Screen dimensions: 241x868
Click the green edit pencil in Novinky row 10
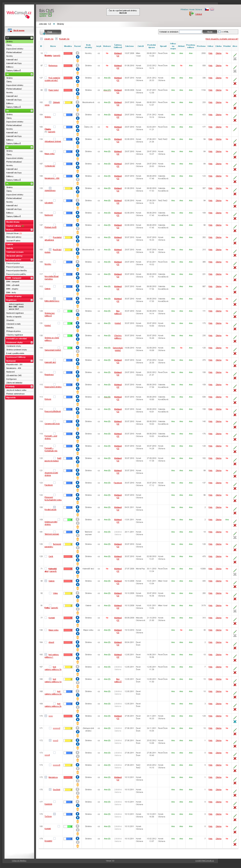235,55
